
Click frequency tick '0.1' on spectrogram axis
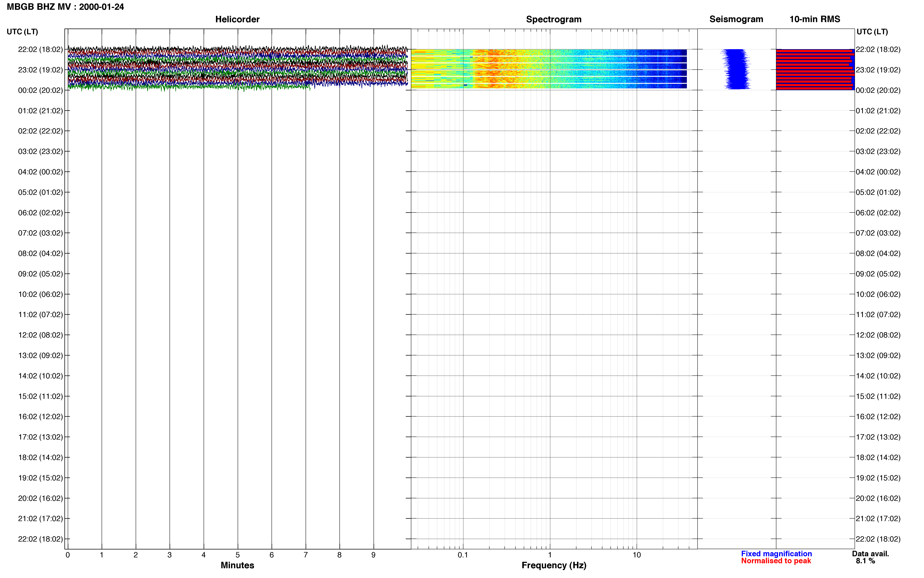(463, 555)
